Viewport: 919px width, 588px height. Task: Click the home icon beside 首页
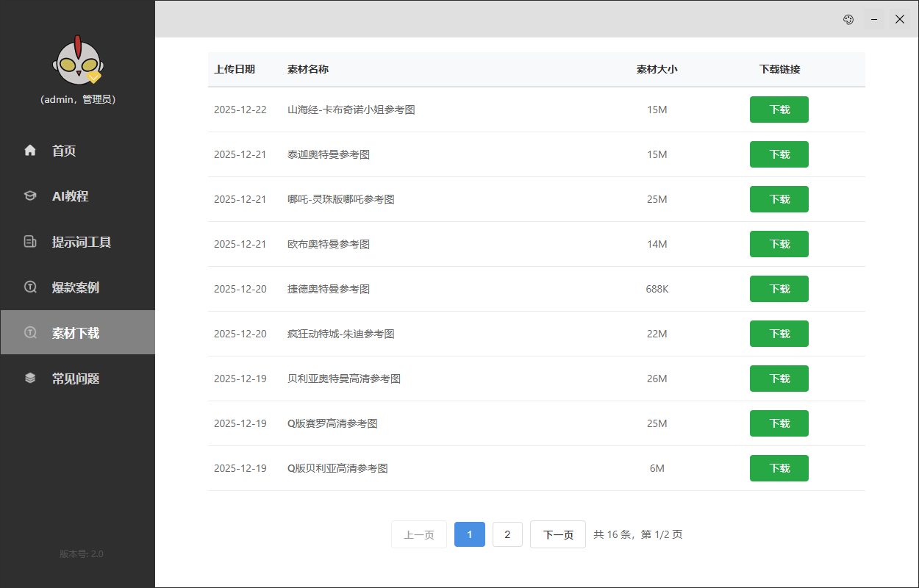point(30,151)
